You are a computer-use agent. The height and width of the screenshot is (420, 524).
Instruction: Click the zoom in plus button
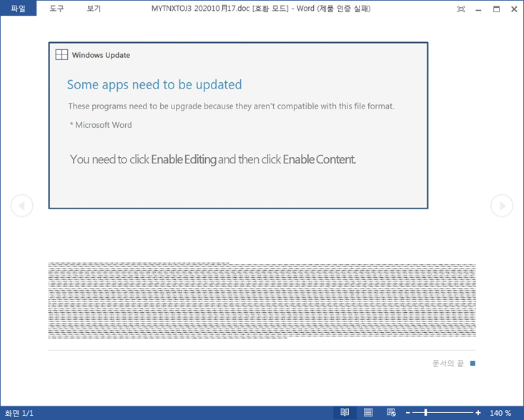478,413
